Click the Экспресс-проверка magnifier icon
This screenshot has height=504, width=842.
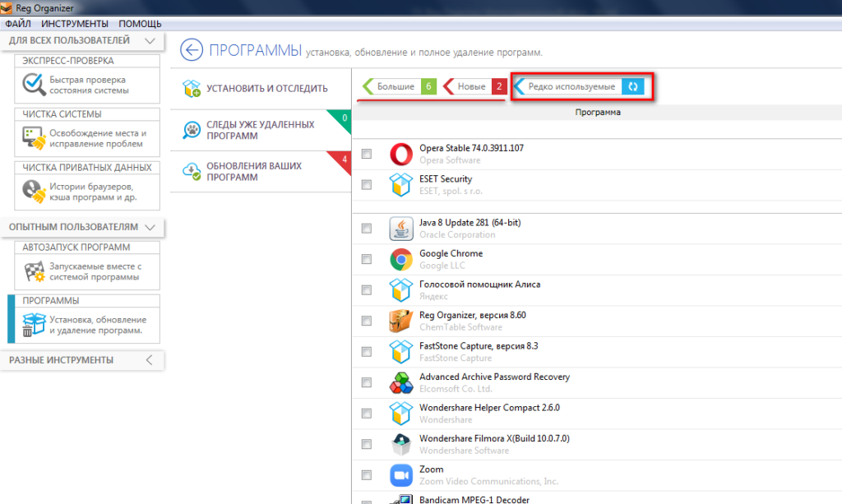[33, 85]
